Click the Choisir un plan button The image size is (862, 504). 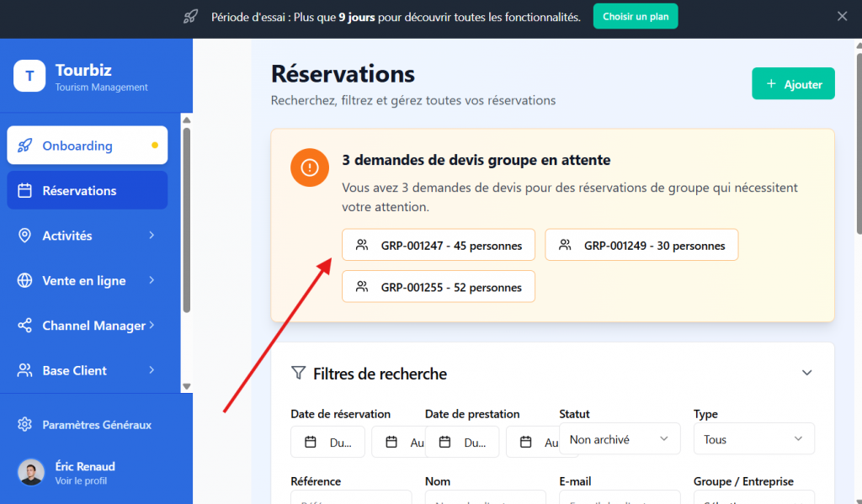point(635,17)
